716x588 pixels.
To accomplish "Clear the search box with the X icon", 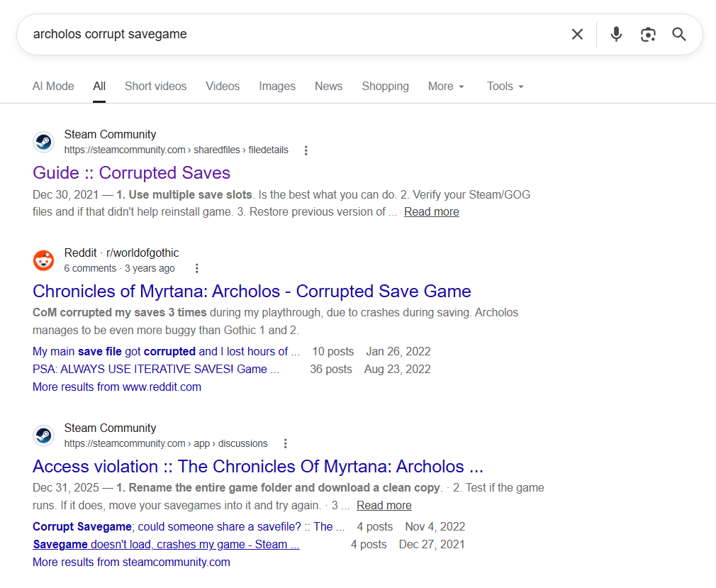I will (x=577, y=34).
